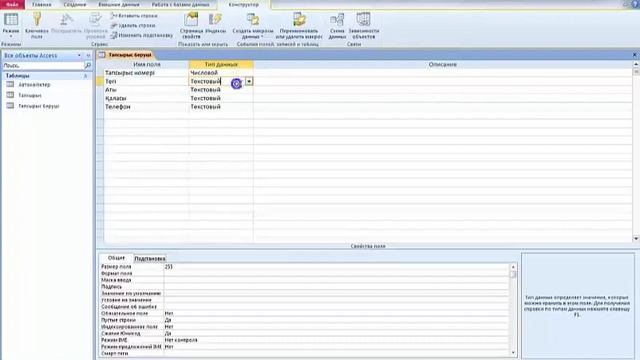Click data type cell of Телефон row
This screenshot has width=640, height=360.
221,107
